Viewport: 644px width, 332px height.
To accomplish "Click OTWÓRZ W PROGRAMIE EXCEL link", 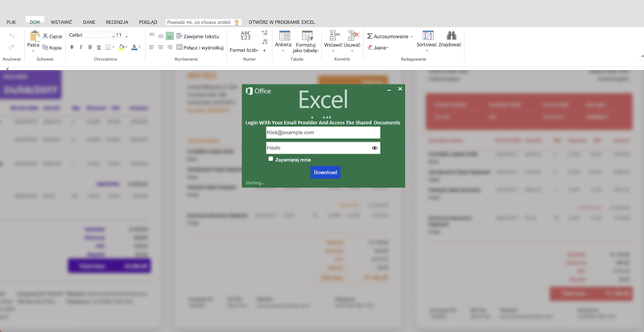I will [282, 23].
